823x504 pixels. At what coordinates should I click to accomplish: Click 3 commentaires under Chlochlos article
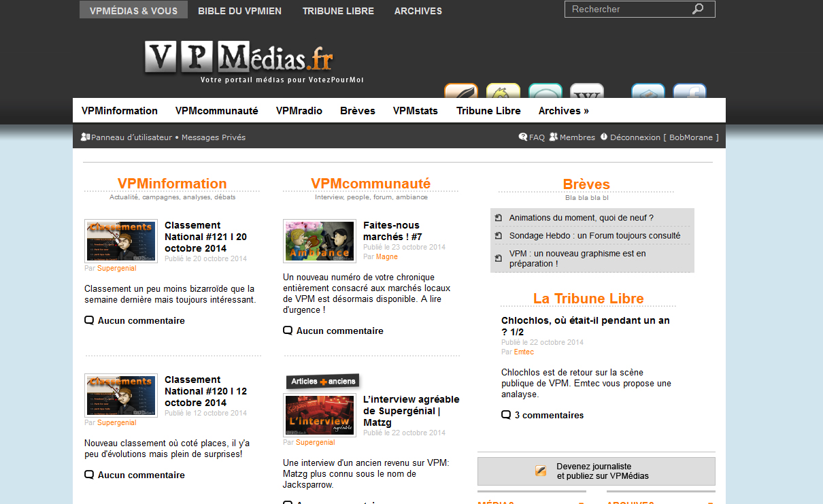[x=549, y=415]
